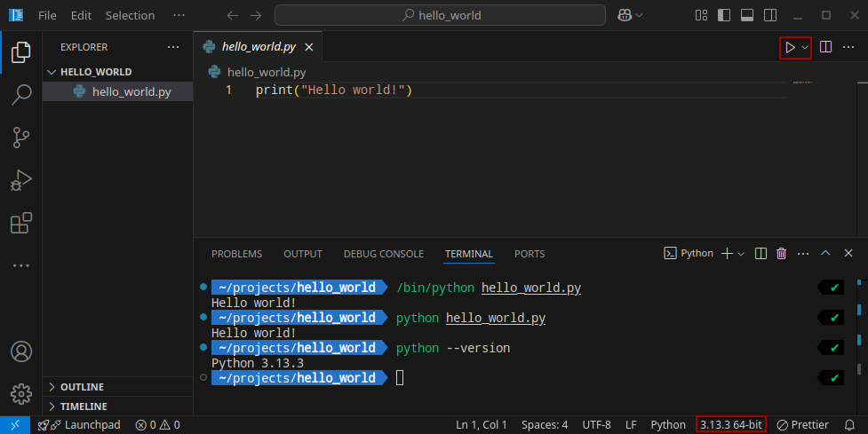The image size is (868, 434).
Task: Open the Run and Debug view
Action: pyautogui.click(x=21, y=180)
